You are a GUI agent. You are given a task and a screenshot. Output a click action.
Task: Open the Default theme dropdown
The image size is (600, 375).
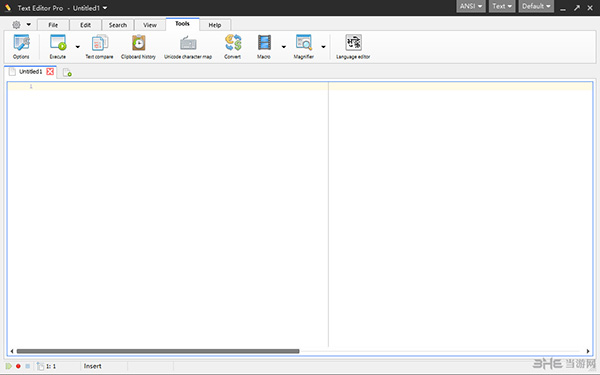pos(536,6)
